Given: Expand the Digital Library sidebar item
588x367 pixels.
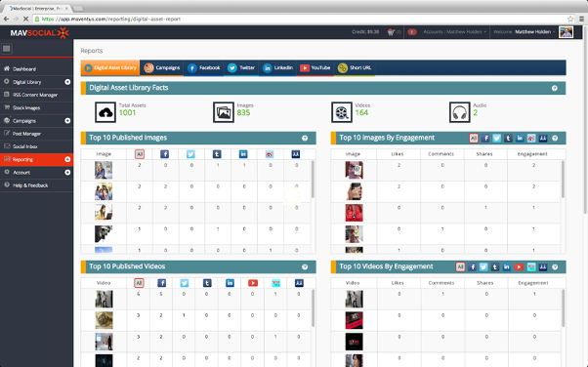Looking at the screenshot, I should pyautogui.click(x=67, y=82).
